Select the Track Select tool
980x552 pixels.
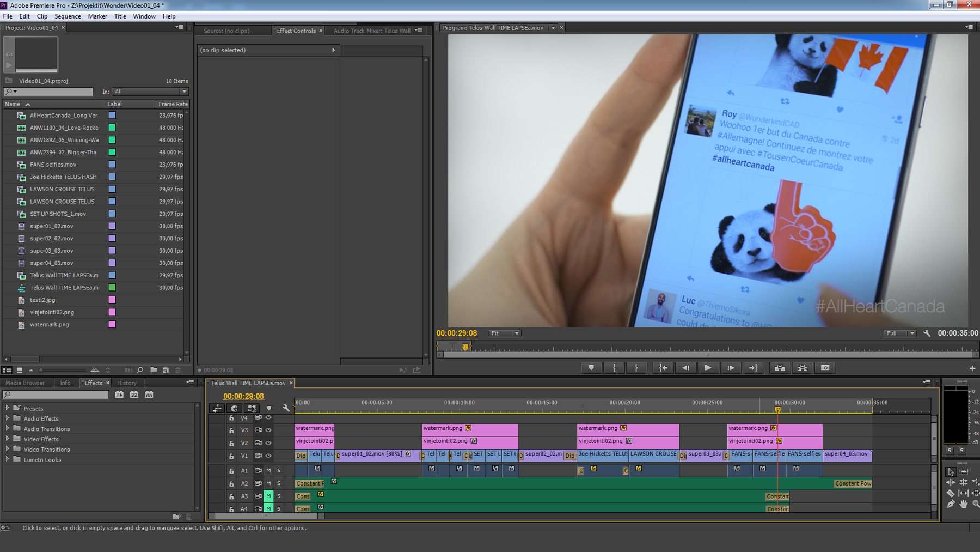(964, 472)
